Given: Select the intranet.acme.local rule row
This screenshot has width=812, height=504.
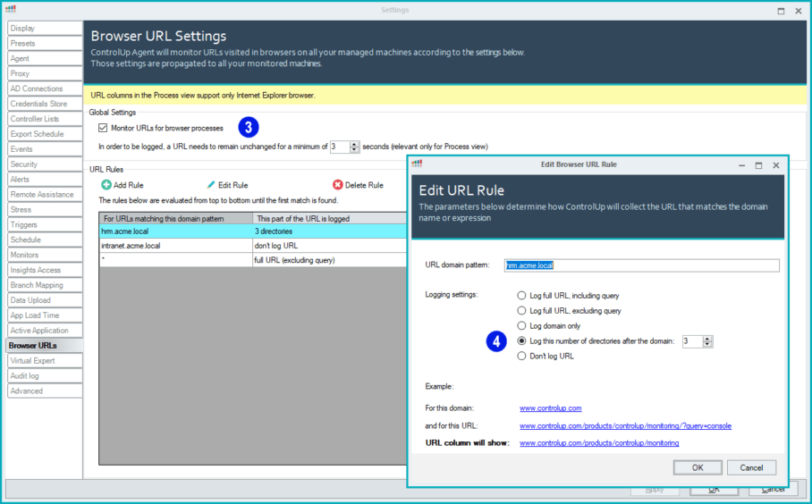Looking at the screenshot, I should (253, 246).
